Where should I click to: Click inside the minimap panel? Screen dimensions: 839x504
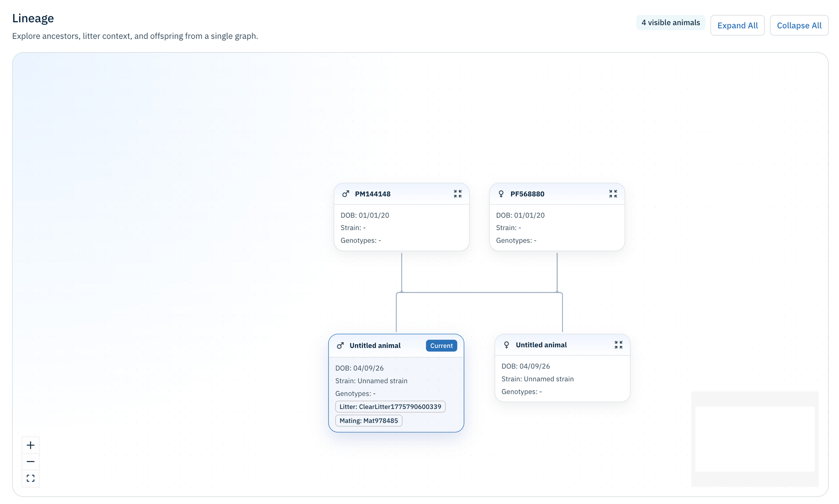[754, 439]
